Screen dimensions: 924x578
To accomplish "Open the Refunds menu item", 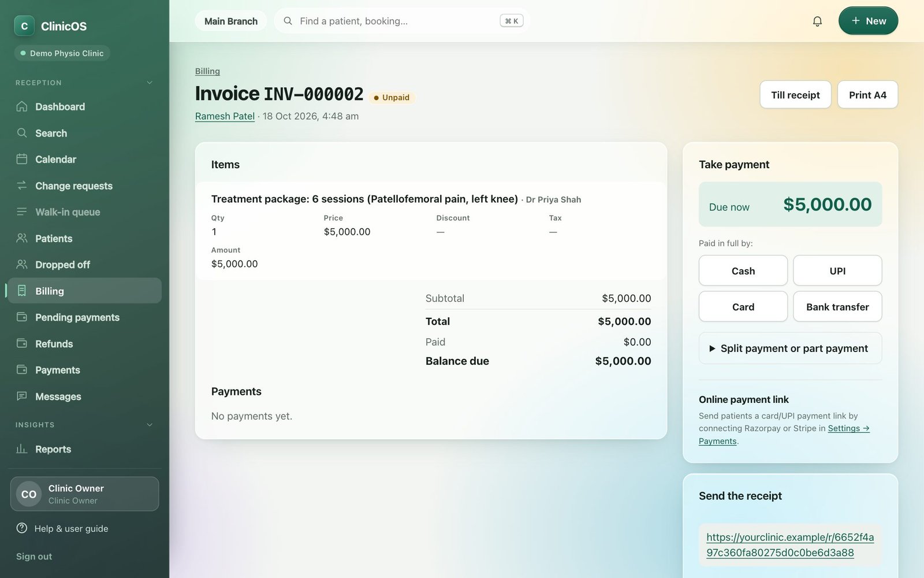I will tap(84, 343).
